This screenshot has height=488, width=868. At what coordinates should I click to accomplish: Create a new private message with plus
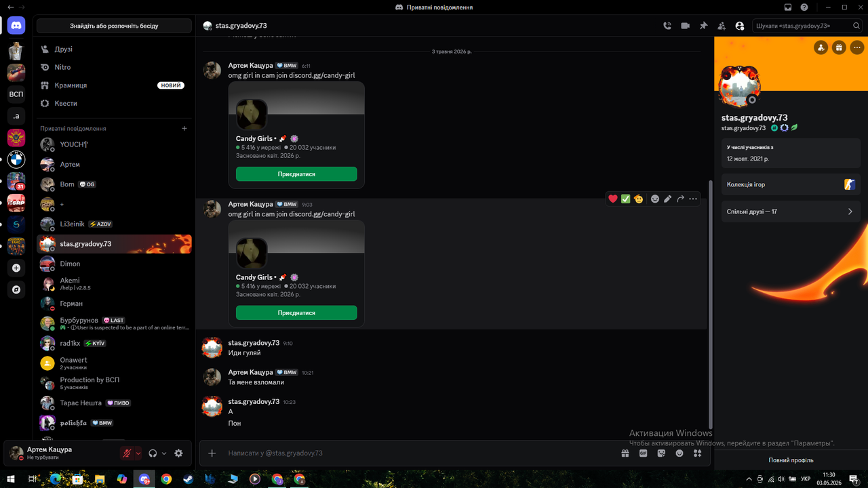tap(184, 128)
